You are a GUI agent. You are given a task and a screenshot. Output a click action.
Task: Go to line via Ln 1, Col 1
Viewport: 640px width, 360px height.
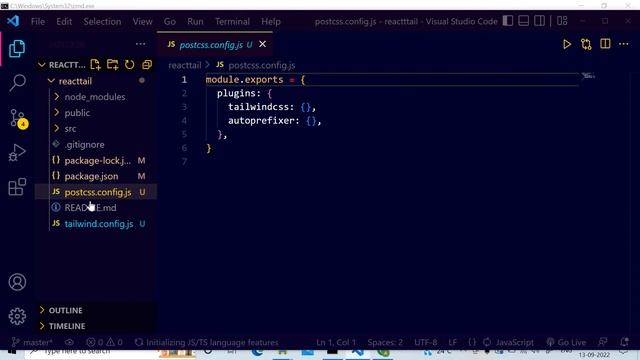(x=336, y=342)
